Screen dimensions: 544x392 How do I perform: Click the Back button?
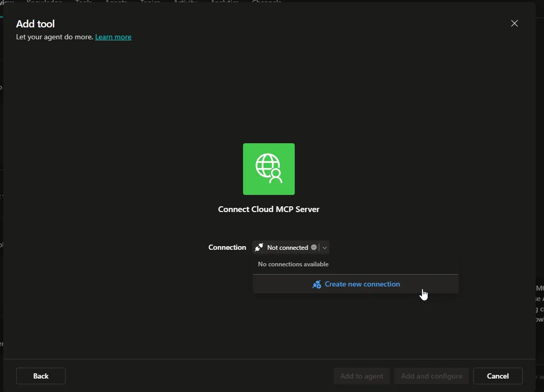[x=40, y=376]
